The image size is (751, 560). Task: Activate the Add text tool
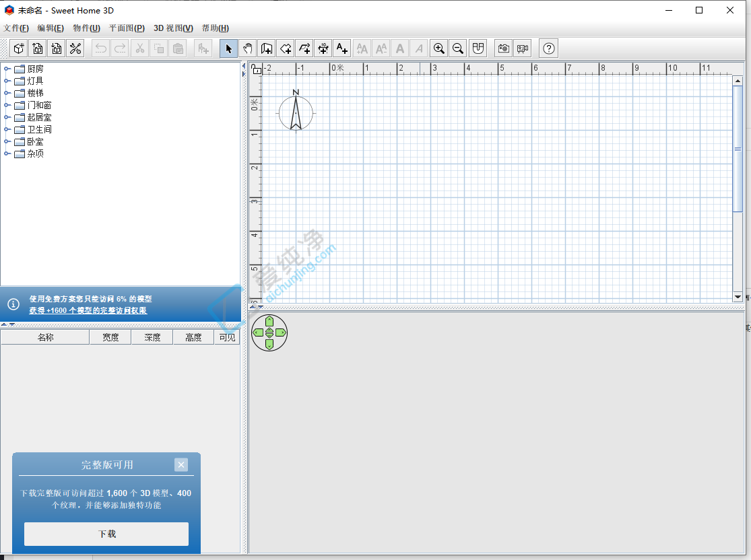click(342, 48)
